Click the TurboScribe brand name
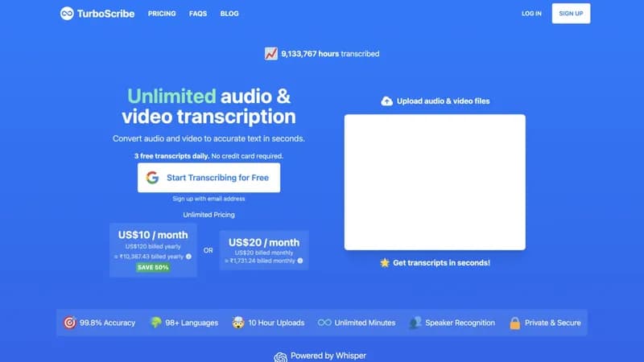The height and width of the screenshot is (362, 644). point(105,14)
